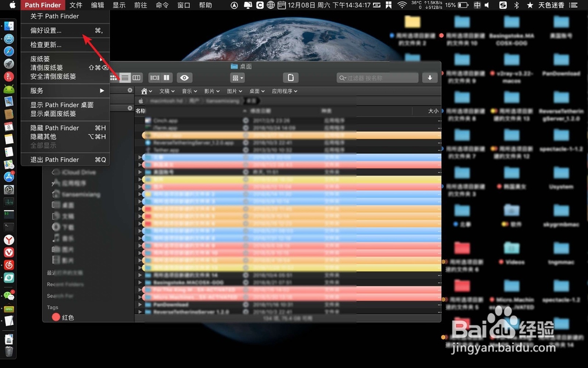
Task: Choose 检查更新... menu item
Action: [x=65, y=45]
